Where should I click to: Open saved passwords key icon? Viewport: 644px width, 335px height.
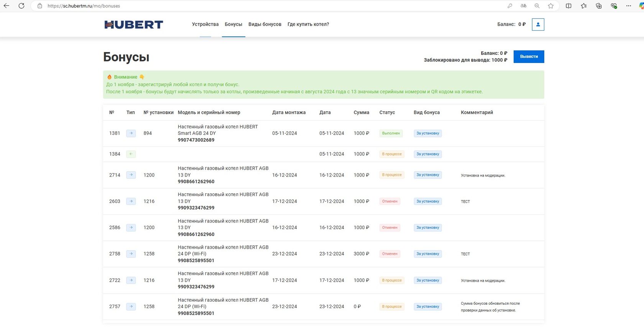tap(509, 6)
